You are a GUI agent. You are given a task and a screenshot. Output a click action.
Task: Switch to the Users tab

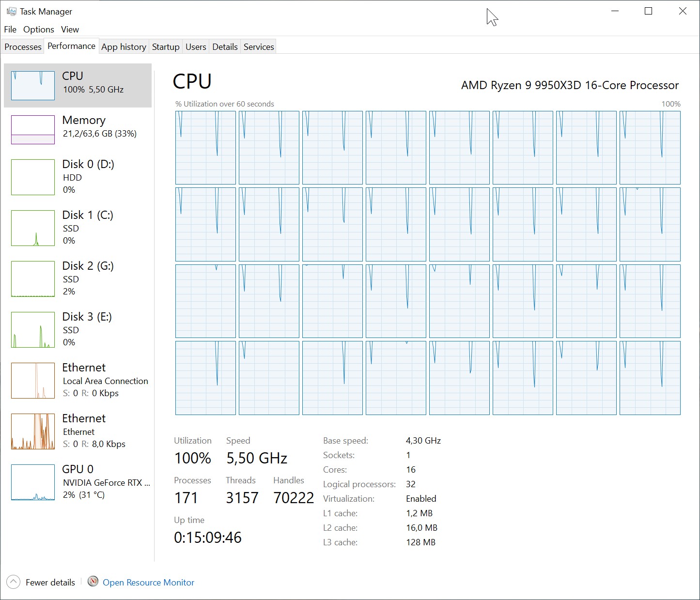coord(196,47)
